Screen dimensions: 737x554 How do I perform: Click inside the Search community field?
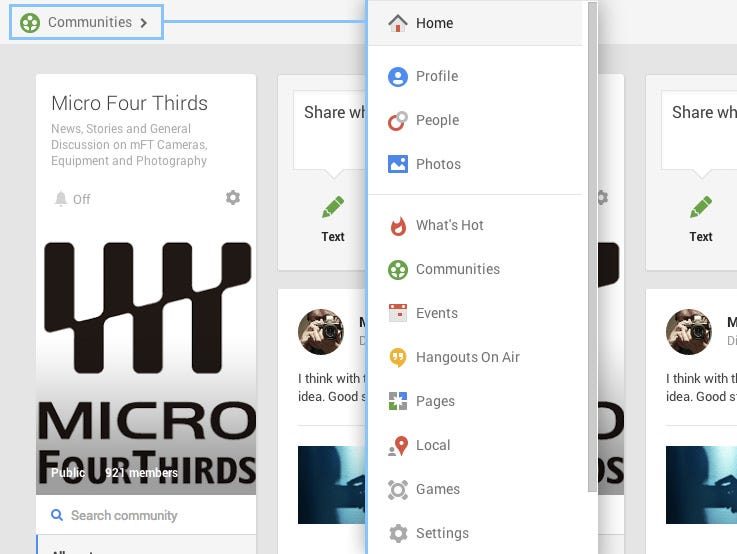(x=146, y=515)
